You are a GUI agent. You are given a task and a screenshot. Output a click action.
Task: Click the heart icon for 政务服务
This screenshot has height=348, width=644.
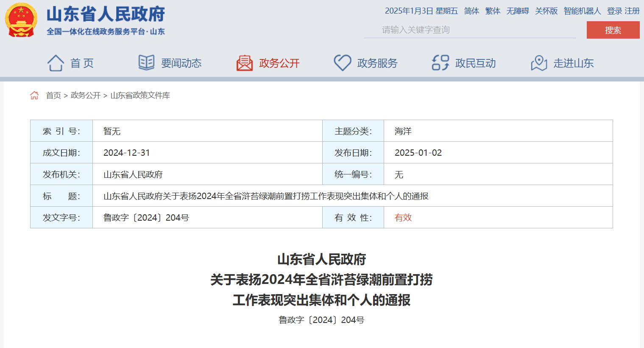tap(343, 63)
